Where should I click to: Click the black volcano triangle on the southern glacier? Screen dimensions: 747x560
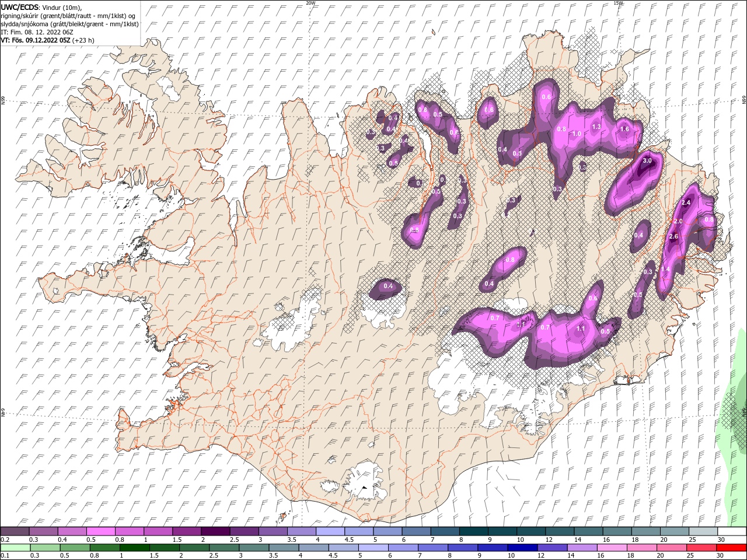point(364,487)
